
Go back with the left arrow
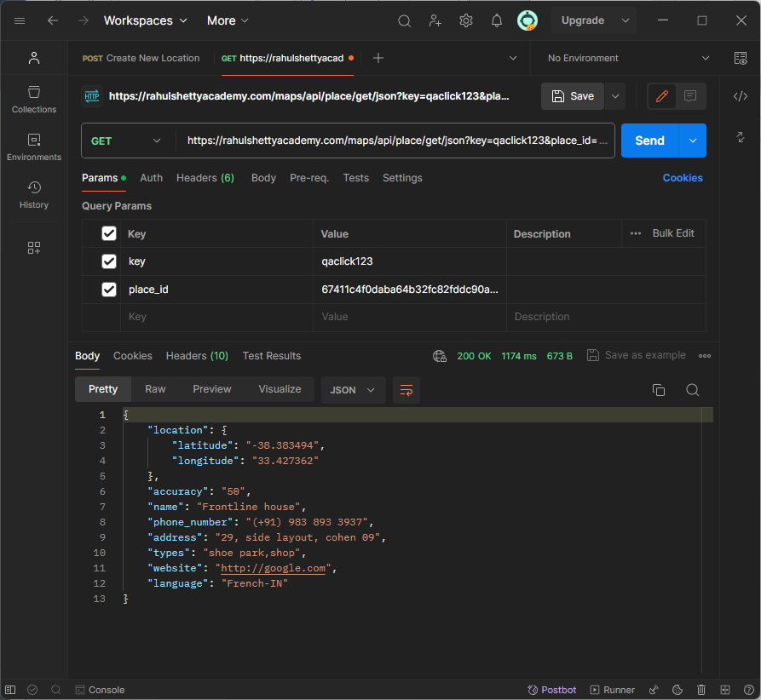click(53, 20)
